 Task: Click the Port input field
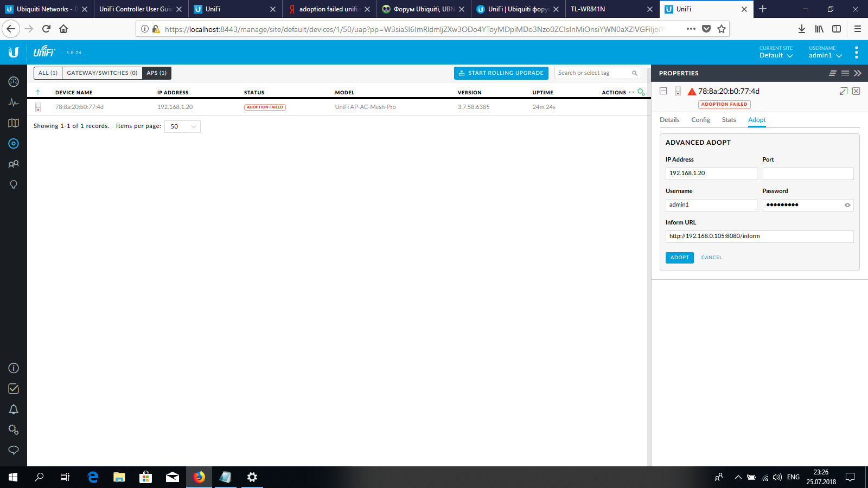[808, 174]
